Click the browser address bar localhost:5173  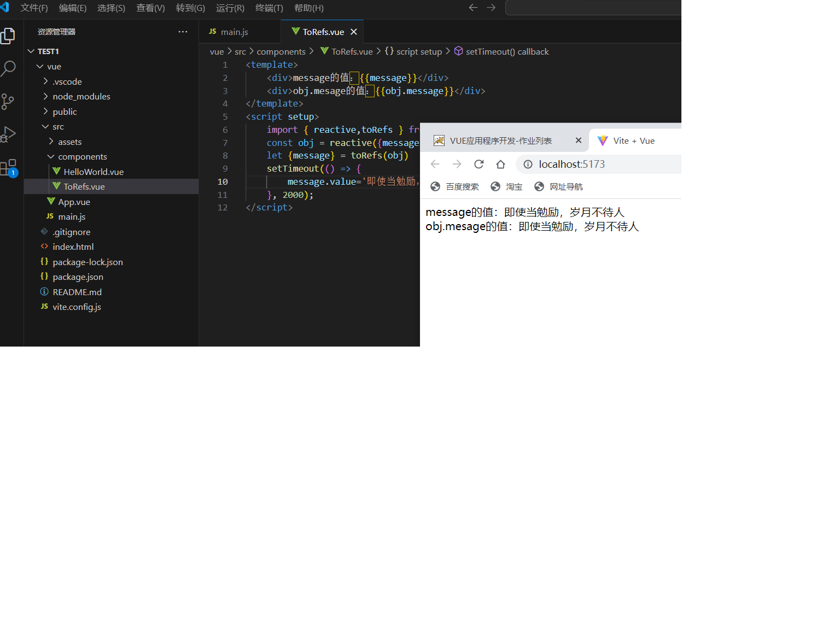599,164
